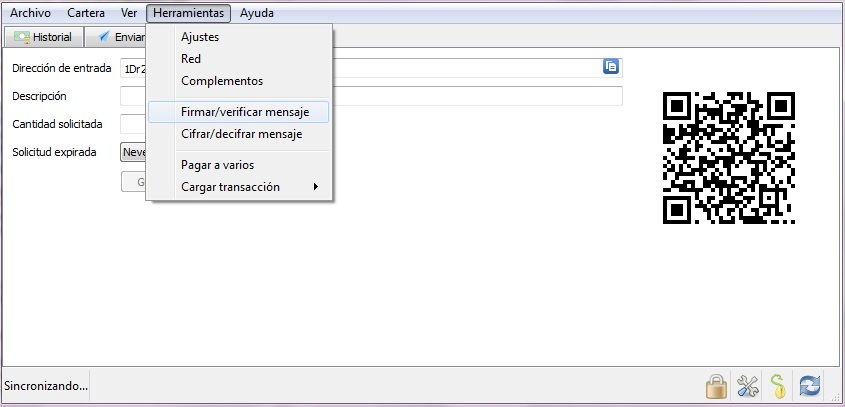The image size is (845, 407).
Task: Switch to the Enviar tab
Action: coord(122,37)
